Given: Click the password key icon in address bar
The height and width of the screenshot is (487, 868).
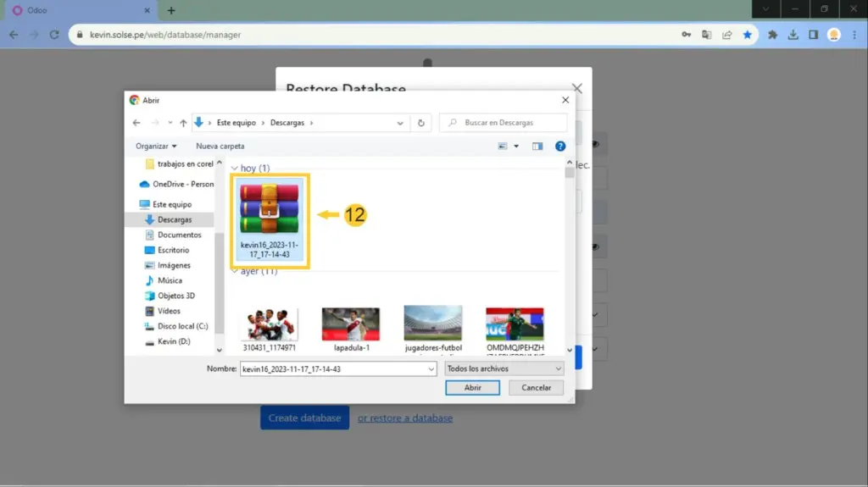Looking at the screenshot, I should pyautogui.click(x=687, y=35).
